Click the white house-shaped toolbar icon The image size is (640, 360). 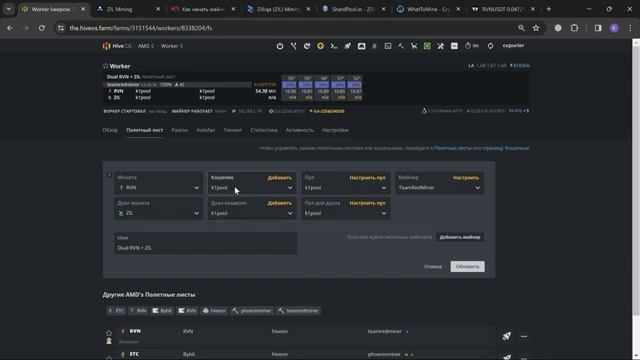361,46
